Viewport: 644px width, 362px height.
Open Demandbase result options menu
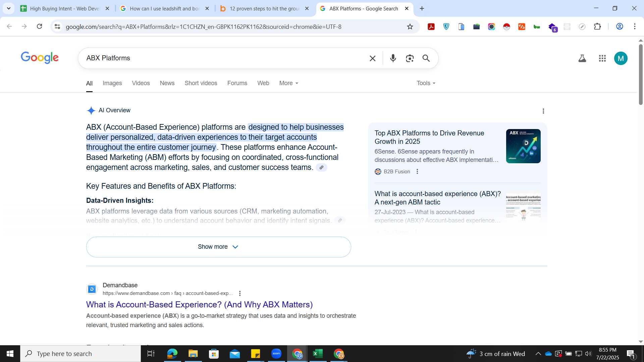pos(239,293)
